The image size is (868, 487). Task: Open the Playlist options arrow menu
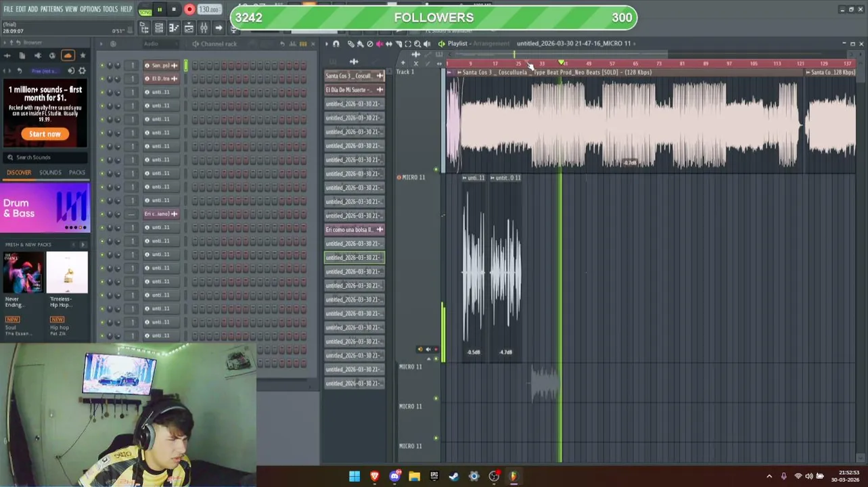(326, 44)
